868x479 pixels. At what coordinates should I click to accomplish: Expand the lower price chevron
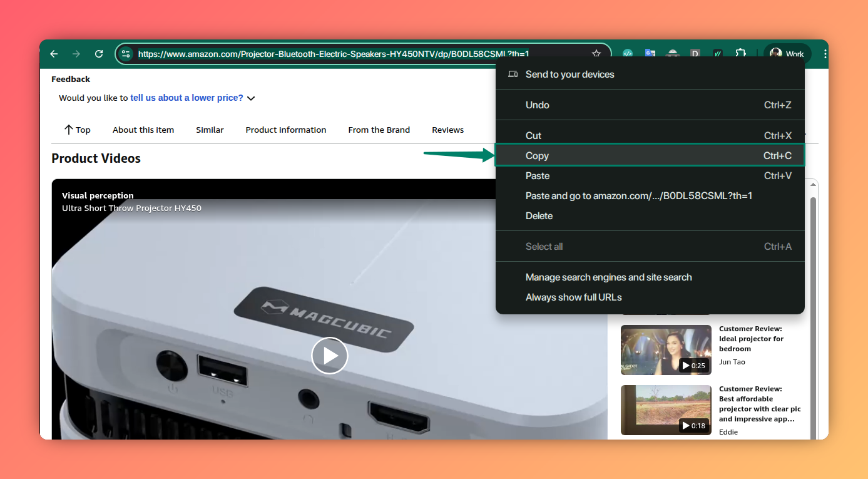coord(251,98)
